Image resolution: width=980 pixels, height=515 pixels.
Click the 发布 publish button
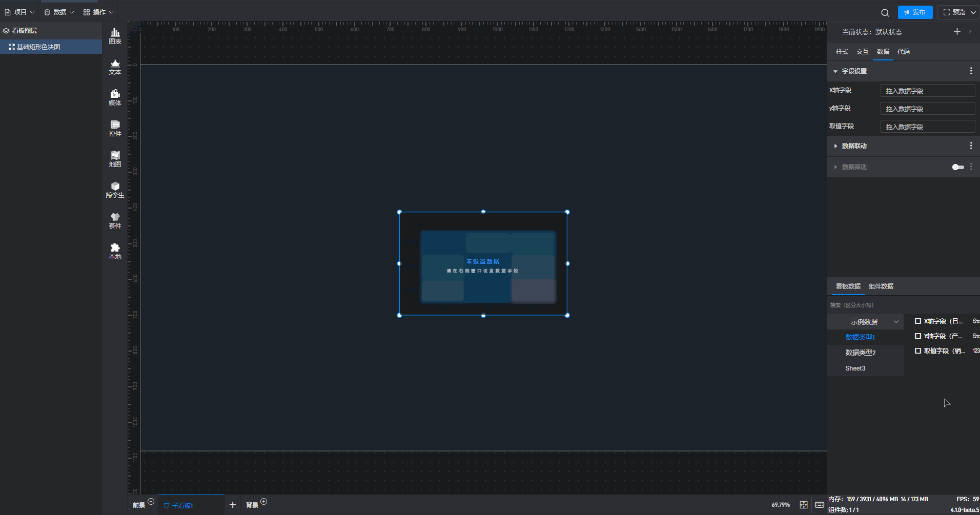pyautogui.click(x=915, y=12)
